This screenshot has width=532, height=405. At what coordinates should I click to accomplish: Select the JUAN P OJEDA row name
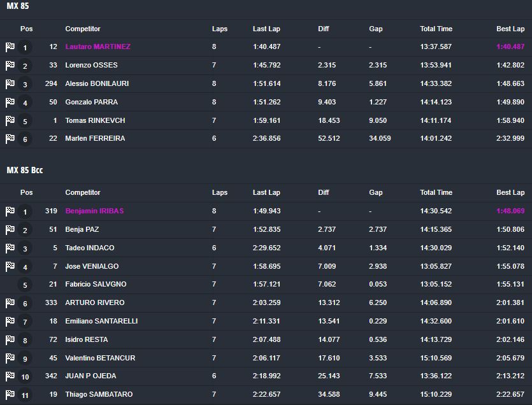[x=90, y=376]
